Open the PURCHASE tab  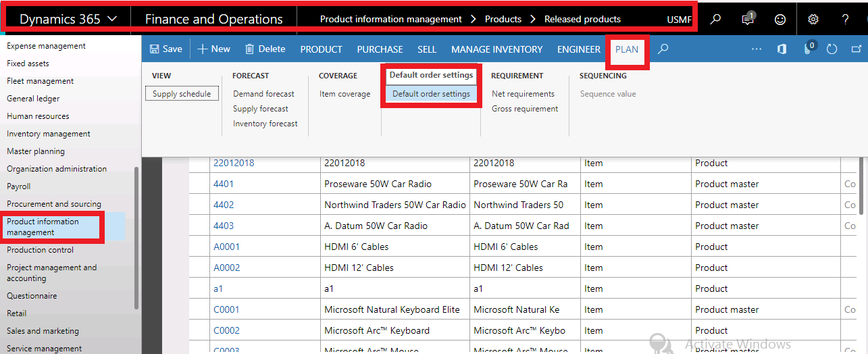coord(380,49)
